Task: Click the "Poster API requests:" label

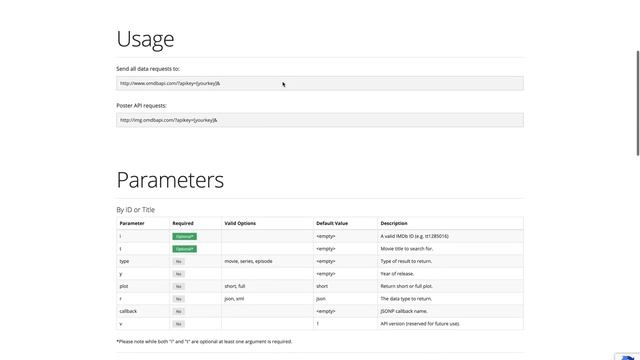Action: 141,105
